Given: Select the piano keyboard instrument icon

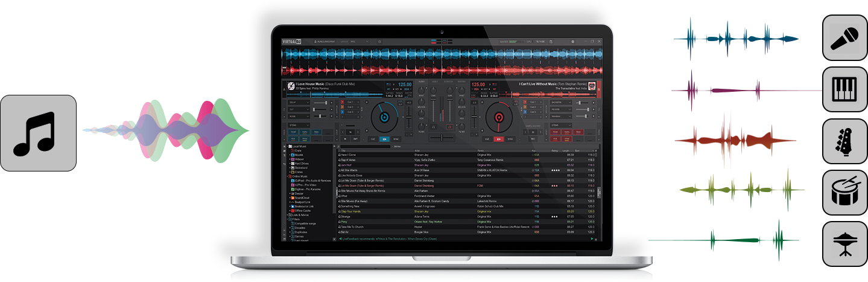Looking at the screenshot, I should point(844,89).
